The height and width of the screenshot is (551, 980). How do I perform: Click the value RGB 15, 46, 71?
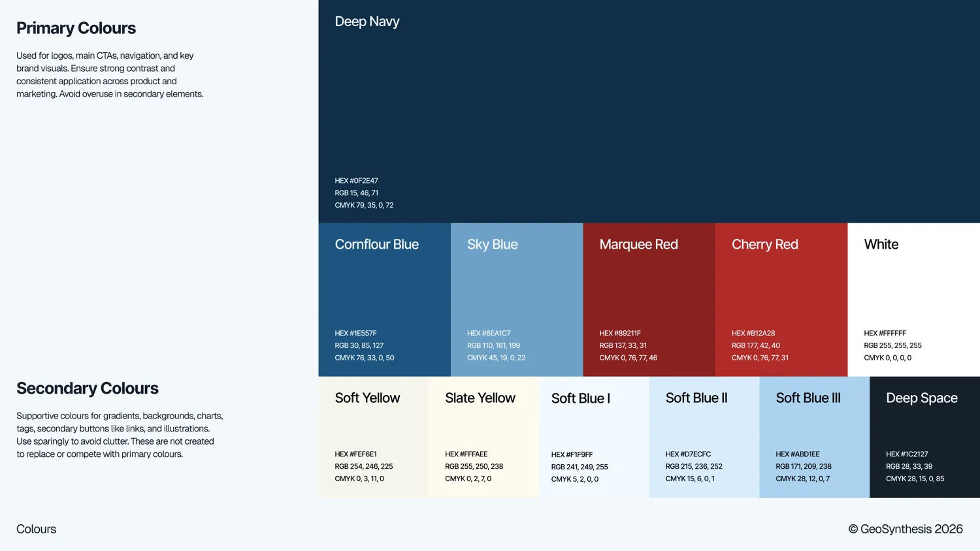pyautogui.click(x=357, y=193)
